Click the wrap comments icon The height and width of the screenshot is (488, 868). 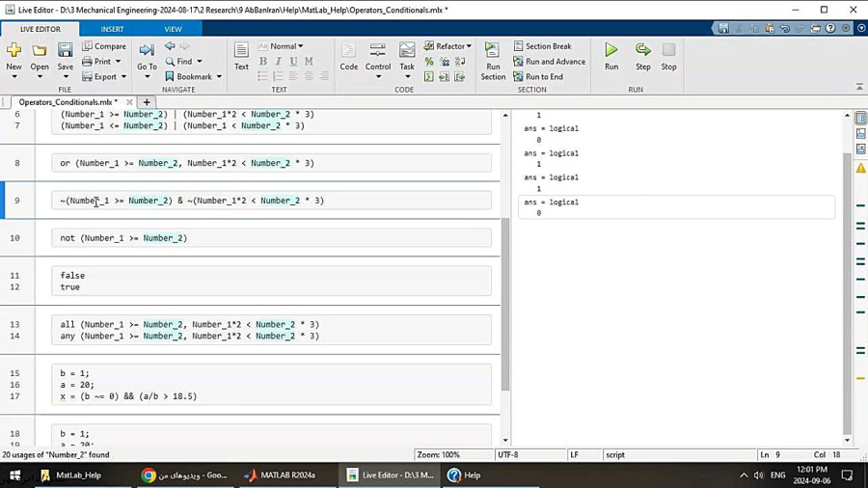(x=460, y=62)
